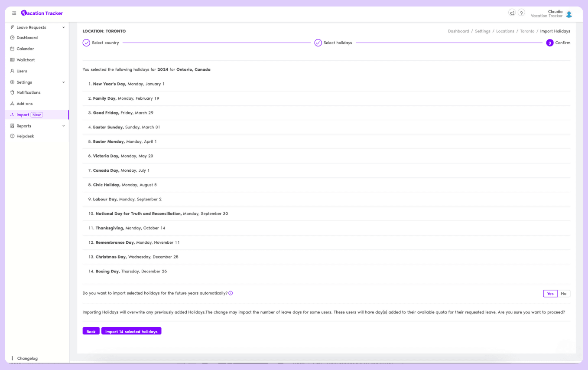Viewport: 588px width, 370px height.
Task: Expand the Settings menu chevron
Action: click(x=64, y=82)
